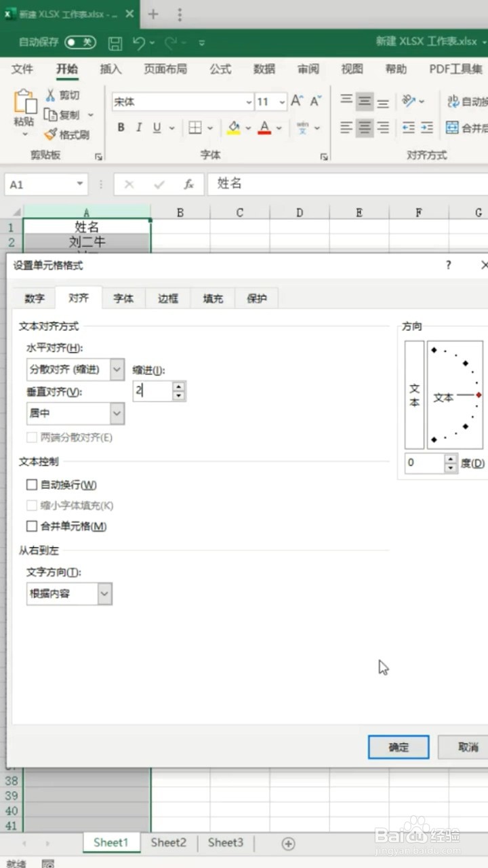Click the 缩进 indent value field

coord(152,391)
